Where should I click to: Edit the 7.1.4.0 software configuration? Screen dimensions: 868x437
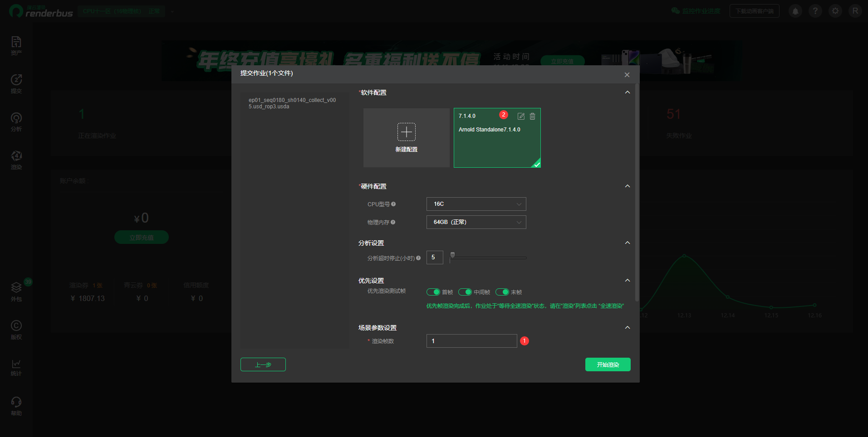tap(521, 117)
